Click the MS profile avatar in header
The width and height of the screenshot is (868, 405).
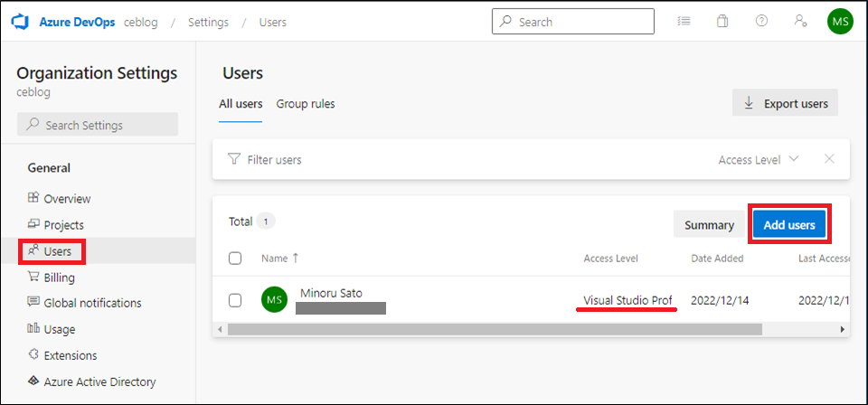pyautogui.click(x=840, y=22)
